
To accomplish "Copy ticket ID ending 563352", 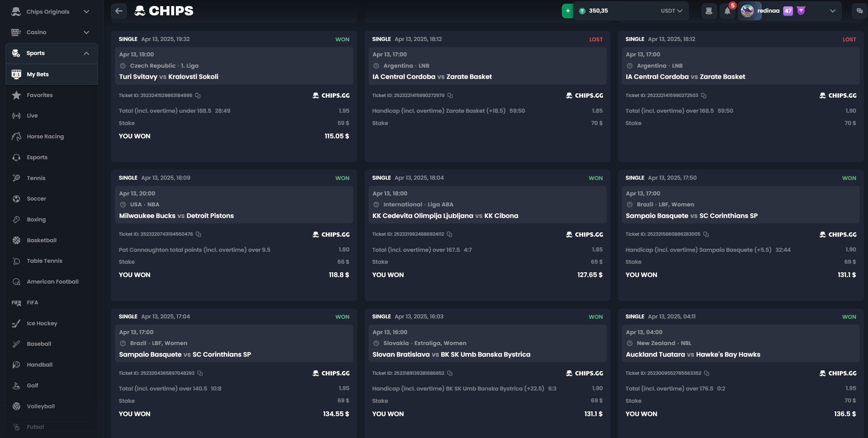I will 706,373.
